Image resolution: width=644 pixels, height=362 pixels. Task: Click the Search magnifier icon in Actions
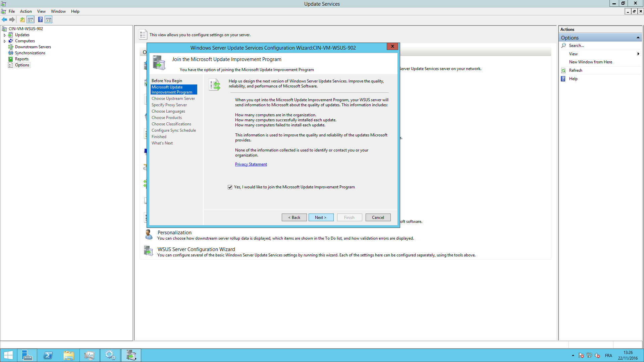tap(563, 45)
